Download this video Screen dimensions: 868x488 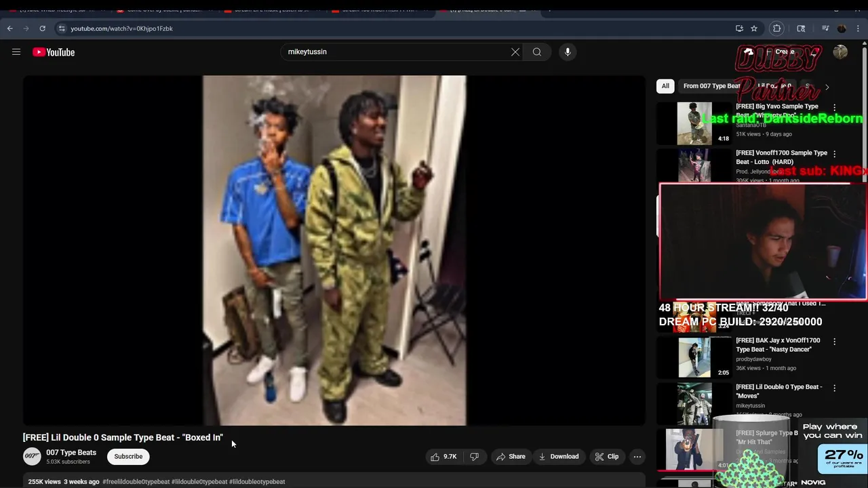pos(559,457)
